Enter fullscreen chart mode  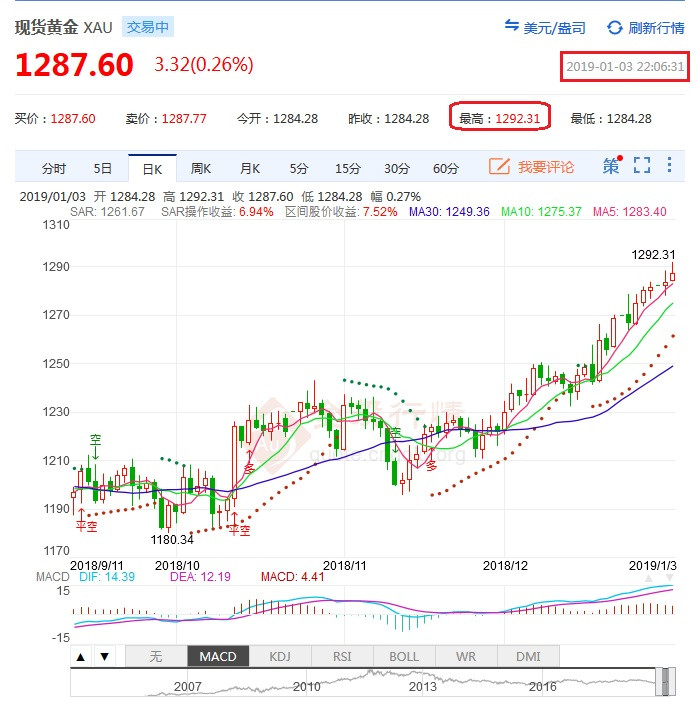click(x=642, y=166)
